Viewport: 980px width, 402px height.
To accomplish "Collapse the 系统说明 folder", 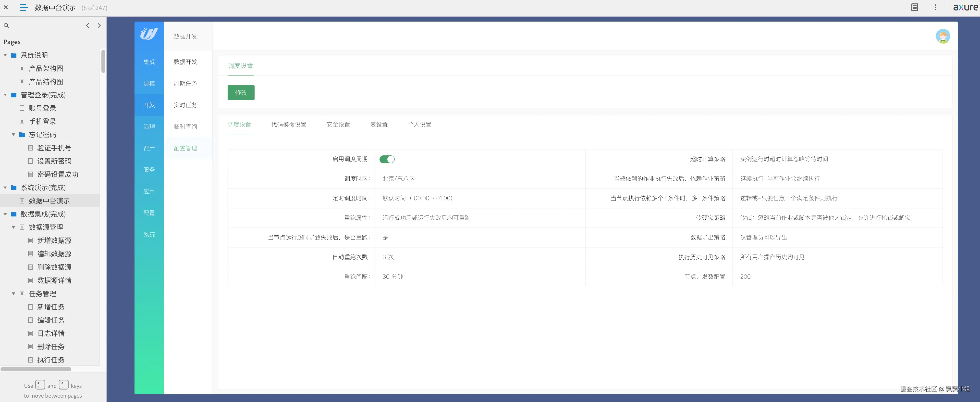I will 5,55.
